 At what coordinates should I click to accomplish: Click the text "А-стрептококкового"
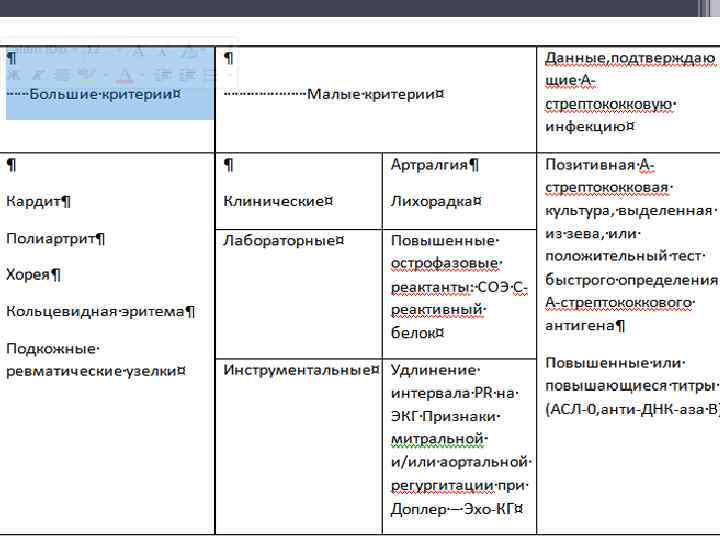tap(619, 303)
